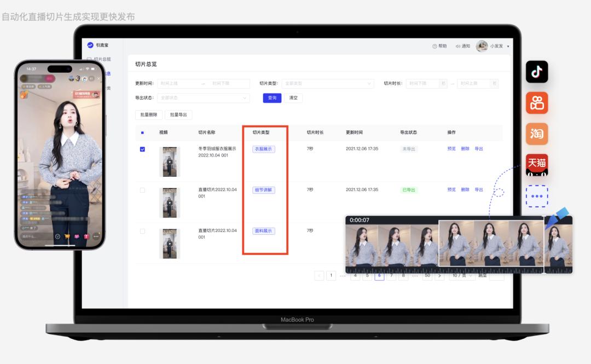Viewport: 591px width, 364px height.
Task: Open the 小发发 user account menu
Action: (493, 46)
